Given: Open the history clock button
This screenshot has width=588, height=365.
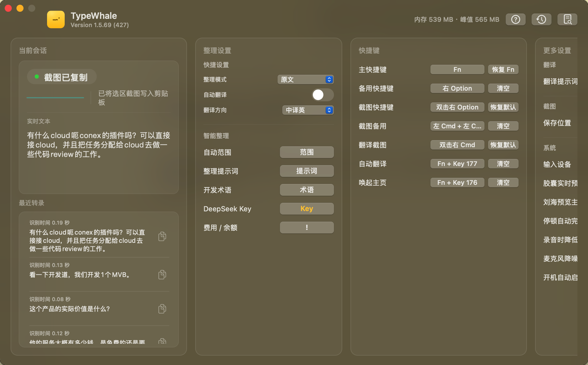Looking at the screenshot, I should coord(542,19).
